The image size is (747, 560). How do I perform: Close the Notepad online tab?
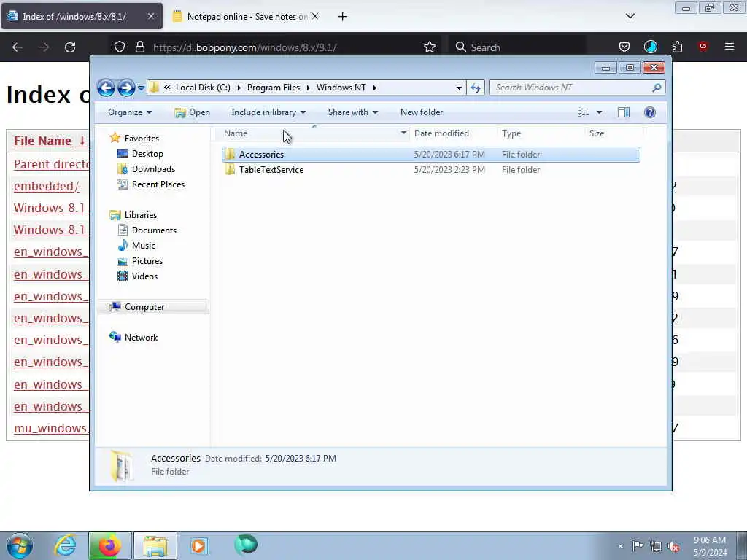click(x=315, y=17)
